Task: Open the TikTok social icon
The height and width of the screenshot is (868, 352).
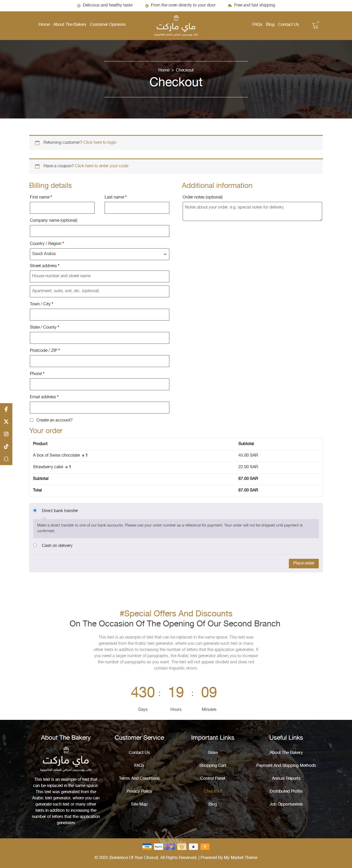Action: (x=6, y=447)
